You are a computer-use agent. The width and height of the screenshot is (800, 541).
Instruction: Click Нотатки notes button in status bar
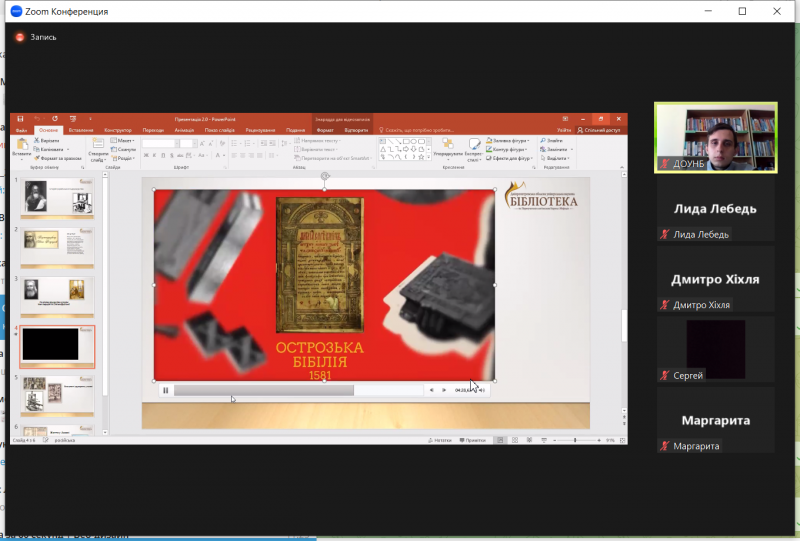[x=440, y=440]
